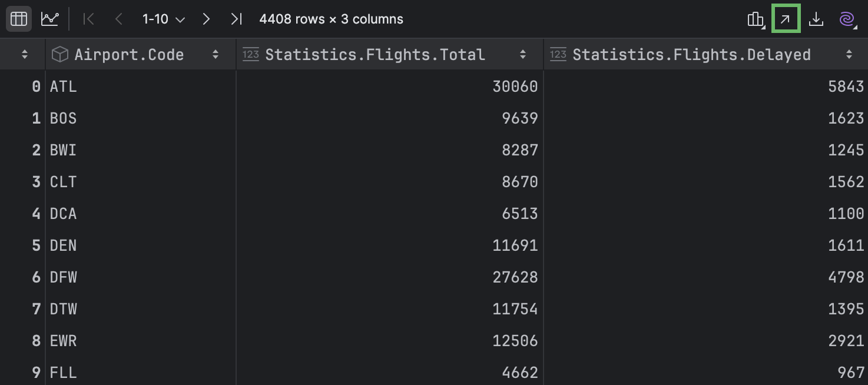Toggle sorting on Statistics.Flights.Delayed column
The width and height of the screenshot is (868, 385).
coord(849,54)
